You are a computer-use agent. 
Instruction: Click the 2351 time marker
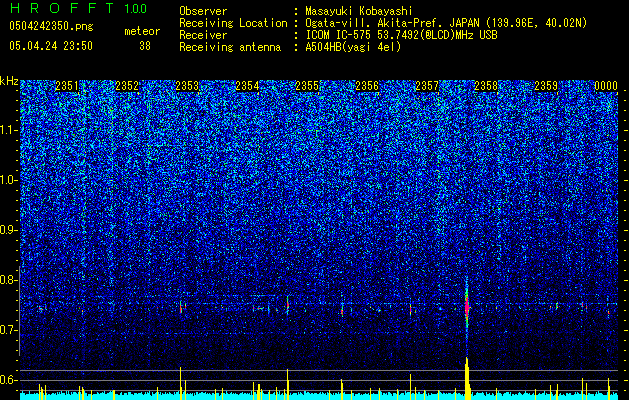(67, 86)
